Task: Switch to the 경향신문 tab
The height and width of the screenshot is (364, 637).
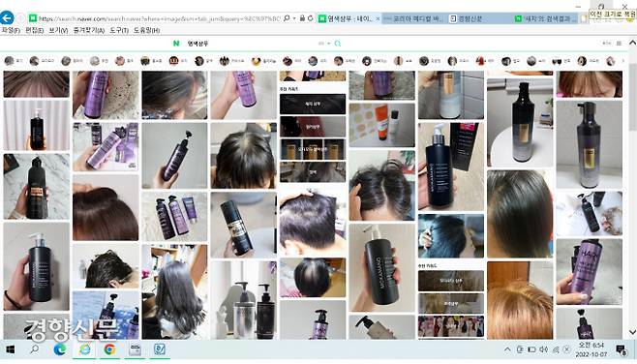Action: (x=480, y=18)
